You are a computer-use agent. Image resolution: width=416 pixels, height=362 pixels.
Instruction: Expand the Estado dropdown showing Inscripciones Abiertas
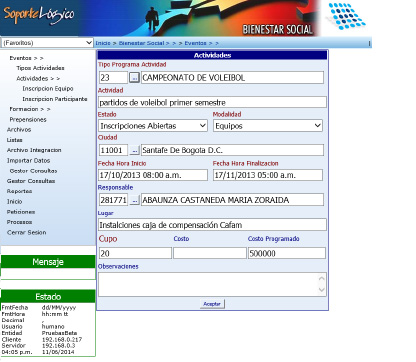pyautogui.click(x=153, y=126)
